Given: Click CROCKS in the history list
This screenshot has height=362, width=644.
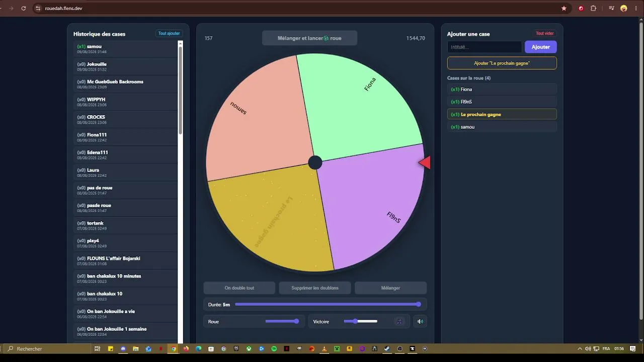Looking at the screenshot, I should pos(126,119).
